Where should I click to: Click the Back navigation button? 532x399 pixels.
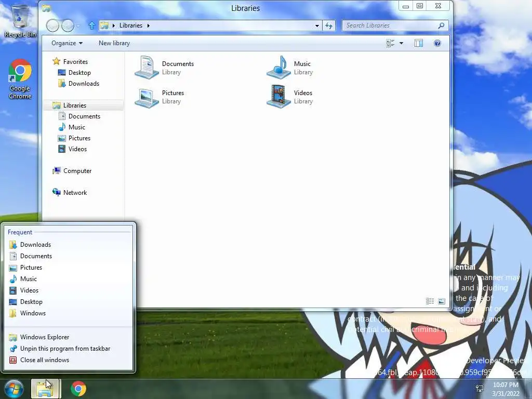[52, 25]
